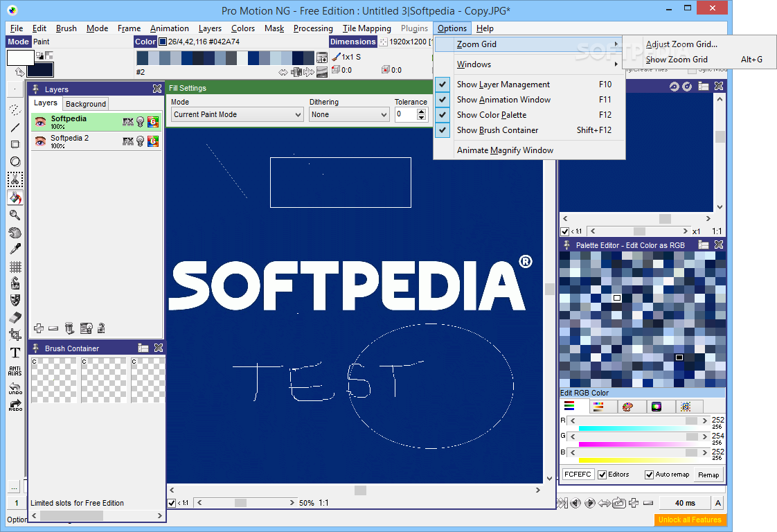Toggle Show Brush Container option

pyautogui.click(x=529, y=130)
